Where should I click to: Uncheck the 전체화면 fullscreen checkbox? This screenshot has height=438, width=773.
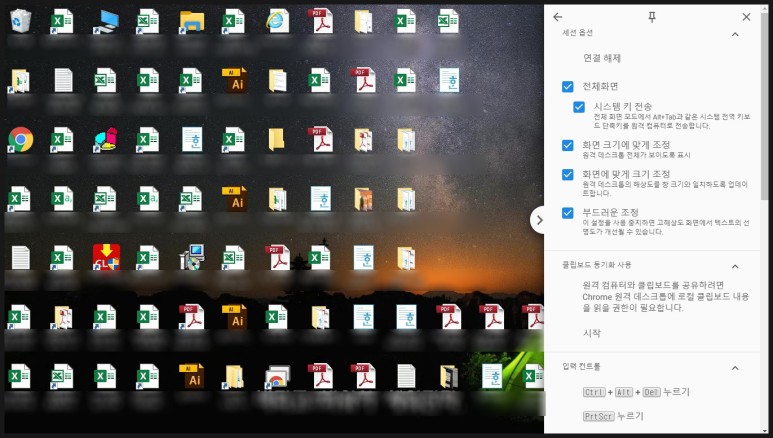pos(567,87)
